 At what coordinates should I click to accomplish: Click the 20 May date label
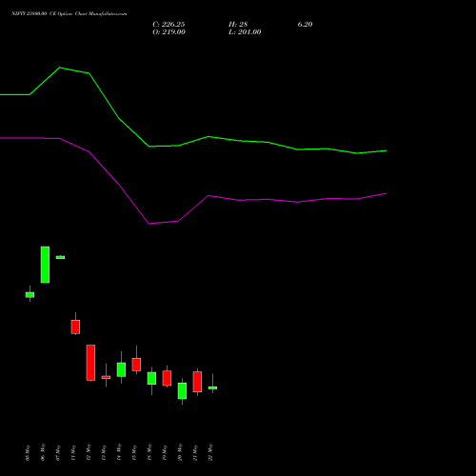coord(180,452)
